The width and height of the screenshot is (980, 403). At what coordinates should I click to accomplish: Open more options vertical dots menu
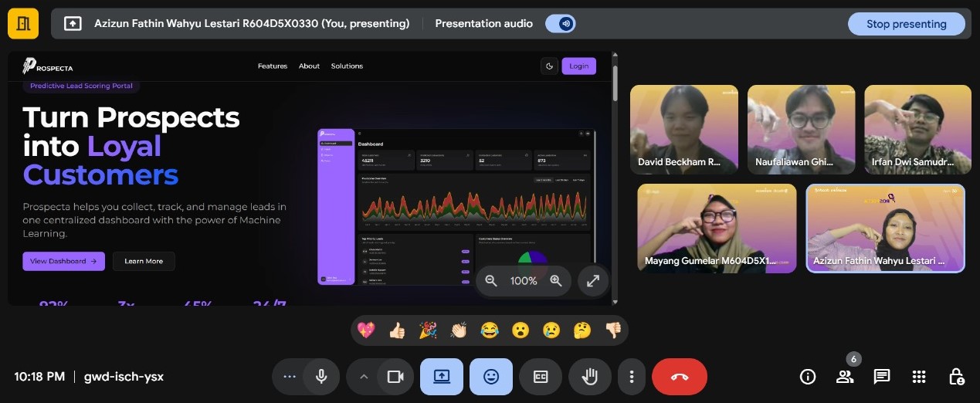[x=632, y=377]
